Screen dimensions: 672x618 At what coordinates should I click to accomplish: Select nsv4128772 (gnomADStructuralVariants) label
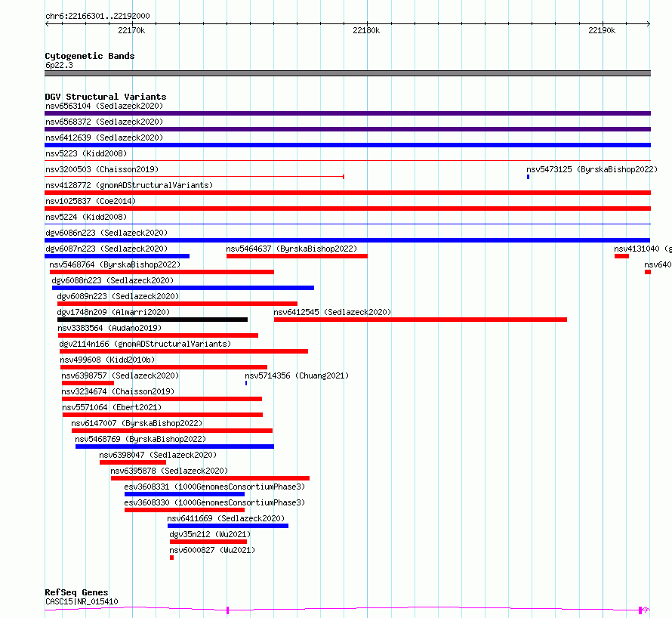click(129, 185)
